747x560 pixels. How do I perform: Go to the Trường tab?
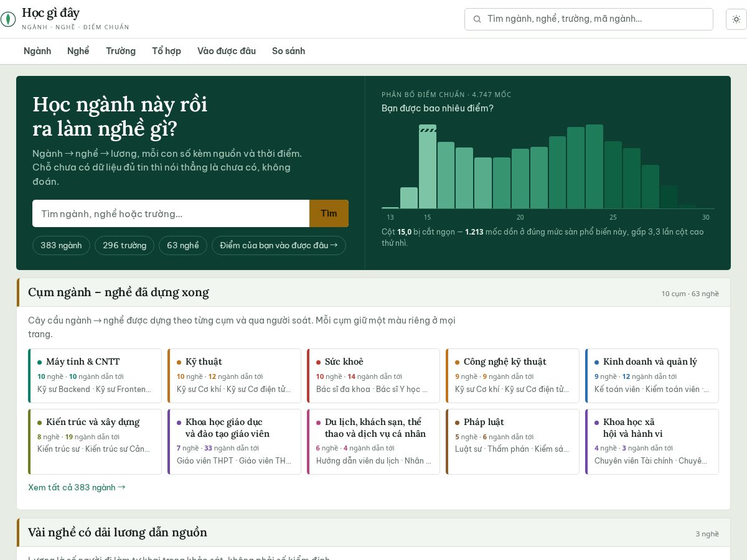121,51
